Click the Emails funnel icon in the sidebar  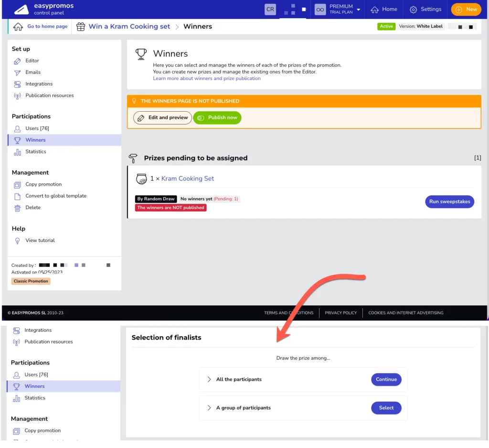[18, 73]
